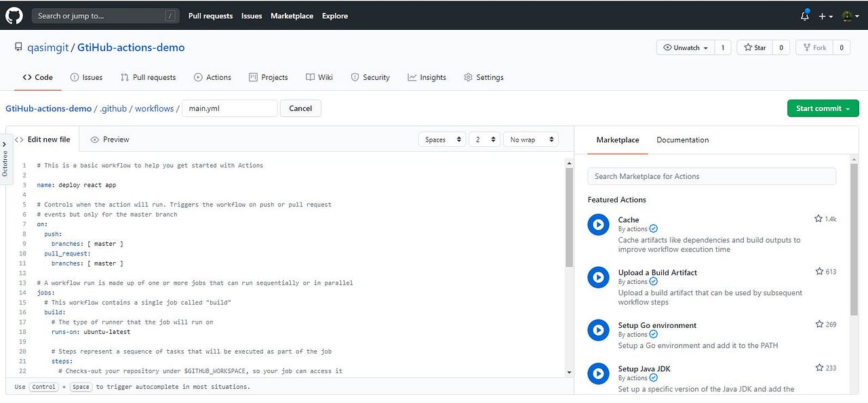Click the verified badge next to Cache's author
This screenshot has height=403, width=868.
[x=653, y=229]
